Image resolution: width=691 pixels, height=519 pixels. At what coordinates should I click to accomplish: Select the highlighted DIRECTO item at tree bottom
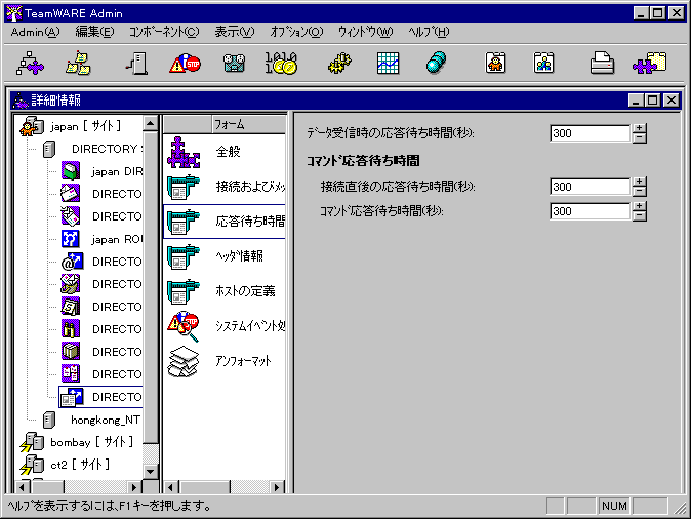(x=101, y=397)
